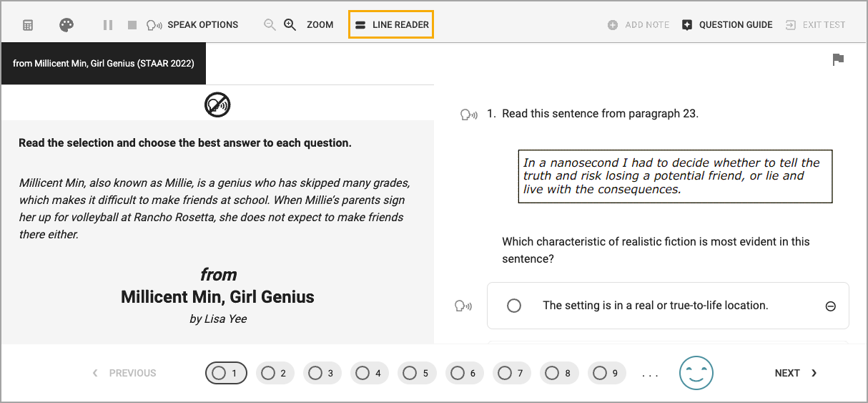Viewport: 868px width, 403px height.
Task: Eliminate the first answer choice
Action: click(x=831, y=306)
